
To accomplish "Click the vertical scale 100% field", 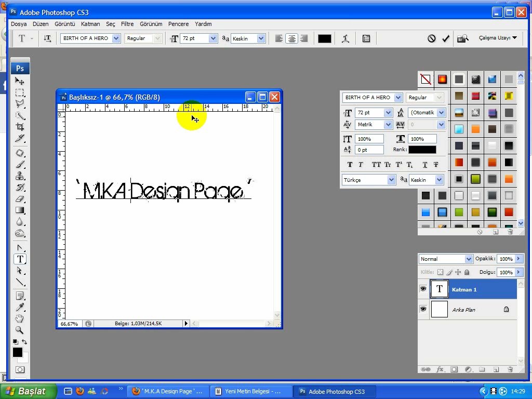I will click(369, 139).
